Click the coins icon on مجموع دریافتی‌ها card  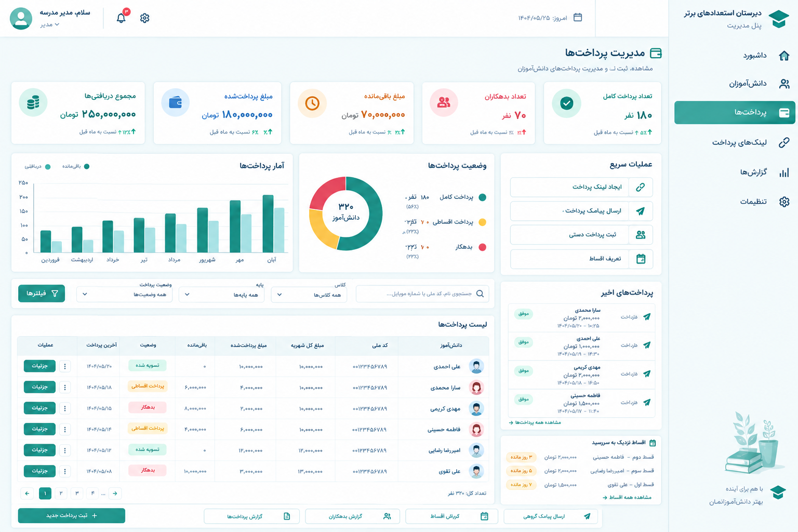pyautogui.click(x=33, y=102)
